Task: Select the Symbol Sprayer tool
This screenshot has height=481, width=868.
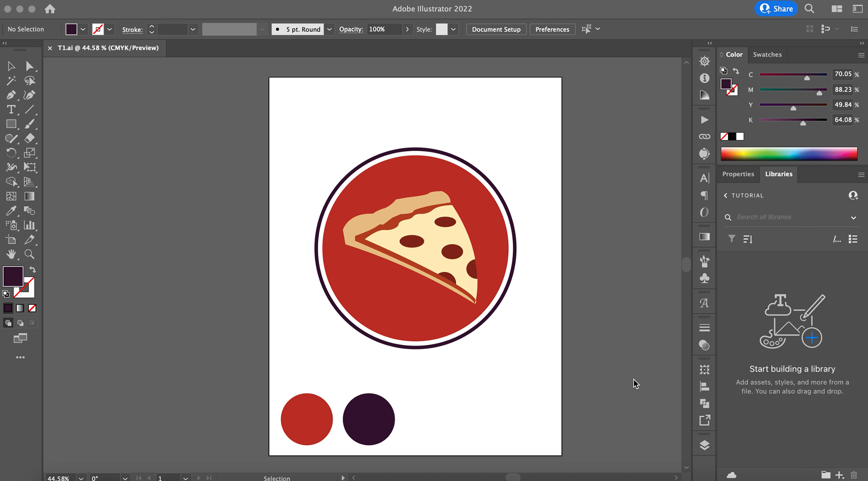Action: point(11,226)
